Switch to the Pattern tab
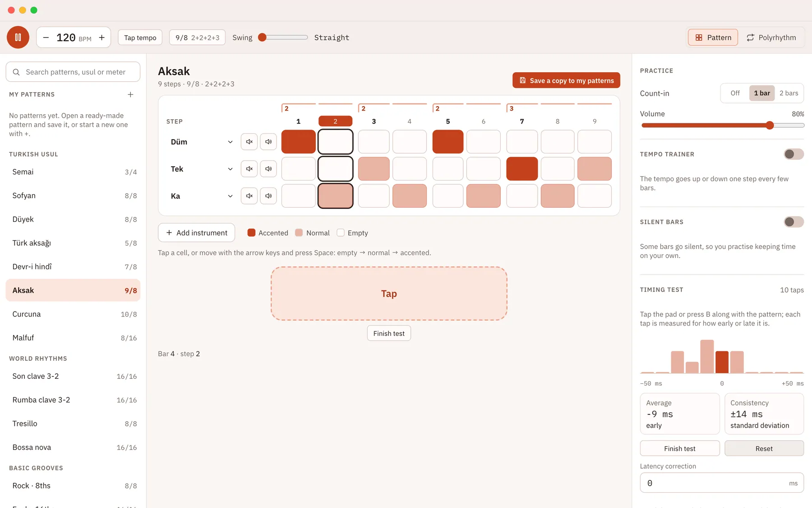The image size is (812, 508). (713, 37)
